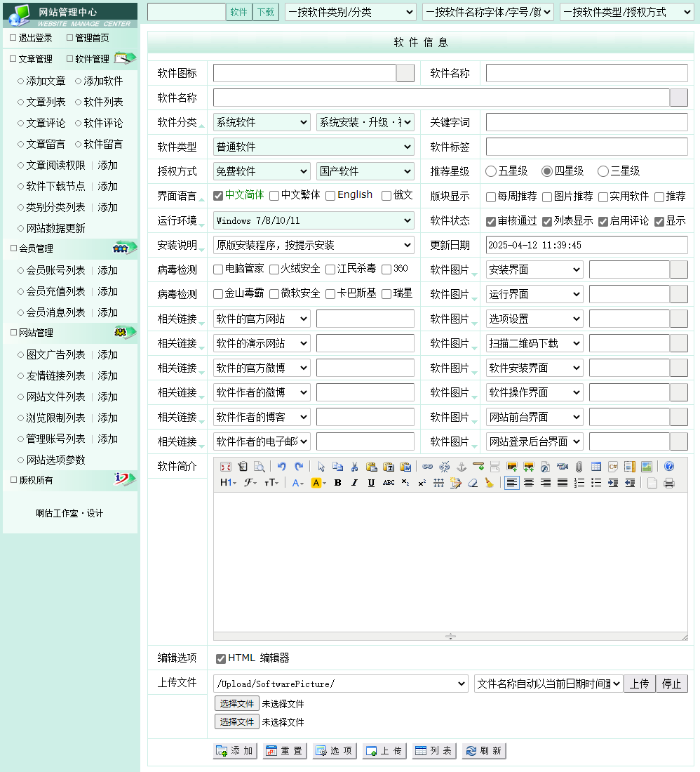Open the 原版安装程序 install notes dropdown
The height and width of the screenshot is (772, 700).
click(x=314, y=245)
